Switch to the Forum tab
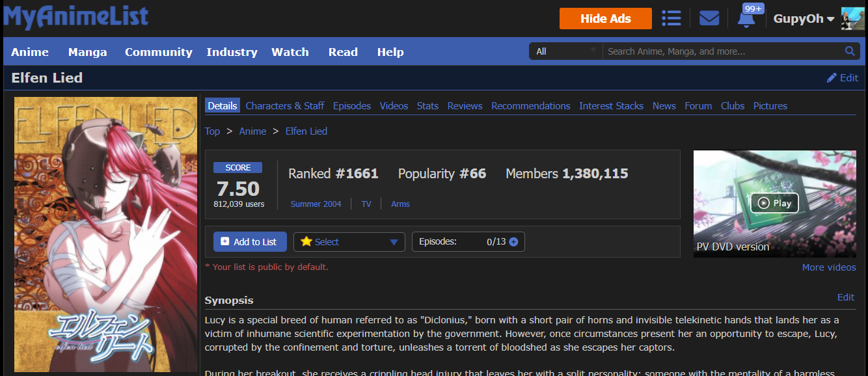 [x=698, y=105]
